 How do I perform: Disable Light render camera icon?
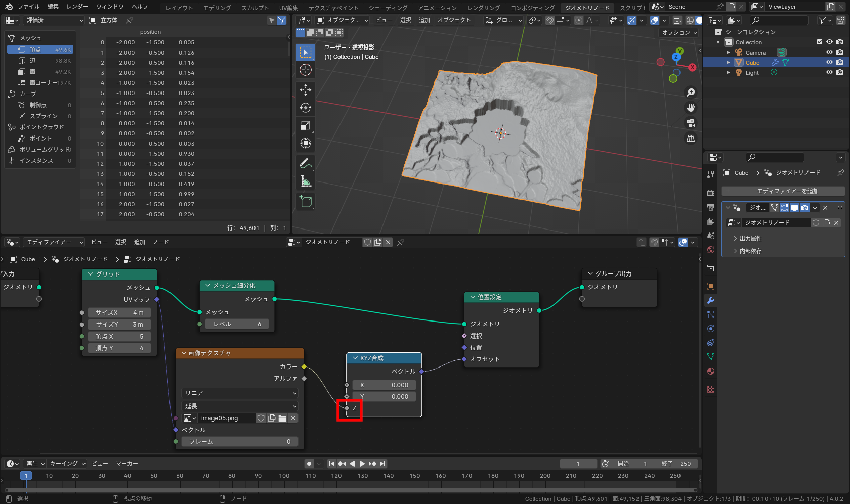coord(840,73)
